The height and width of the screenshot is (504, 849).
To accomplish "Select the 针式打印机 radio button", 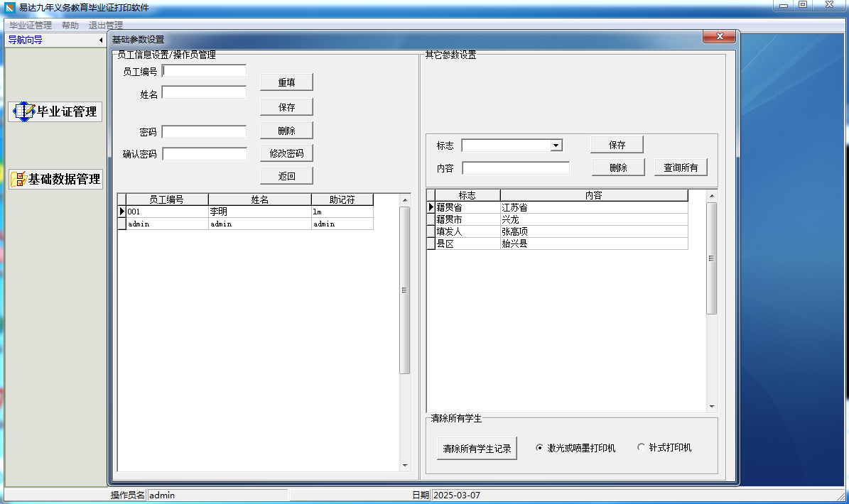I will click(x=640, y=447).
